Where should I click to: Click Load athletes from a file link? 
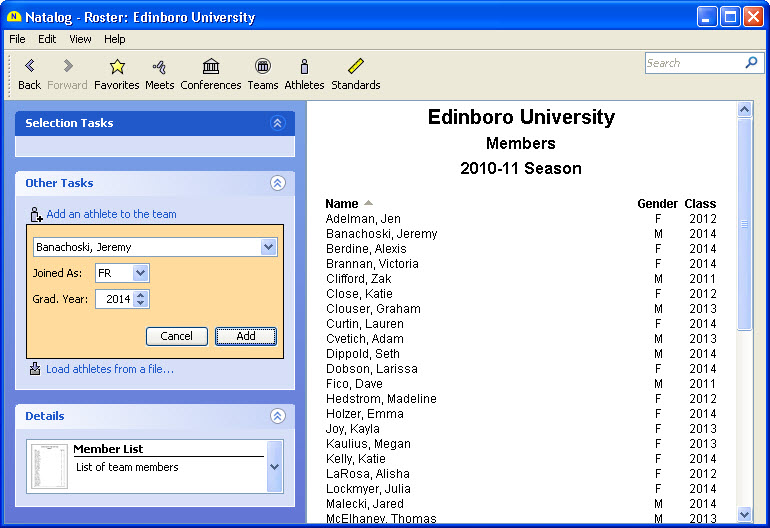(109, 369)
